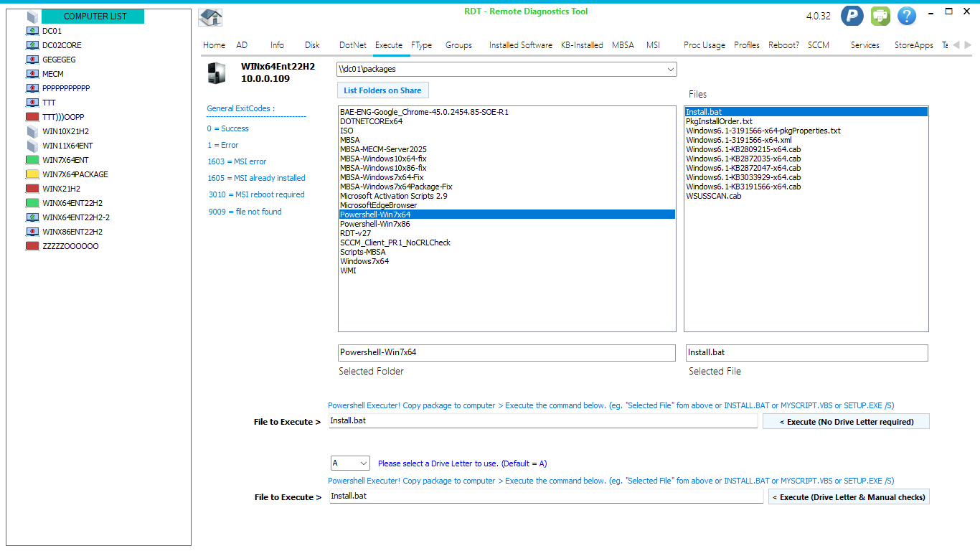Screen dimensions: 980x551
Task: Click List Folders on Share button
Action: pos(382,90)
